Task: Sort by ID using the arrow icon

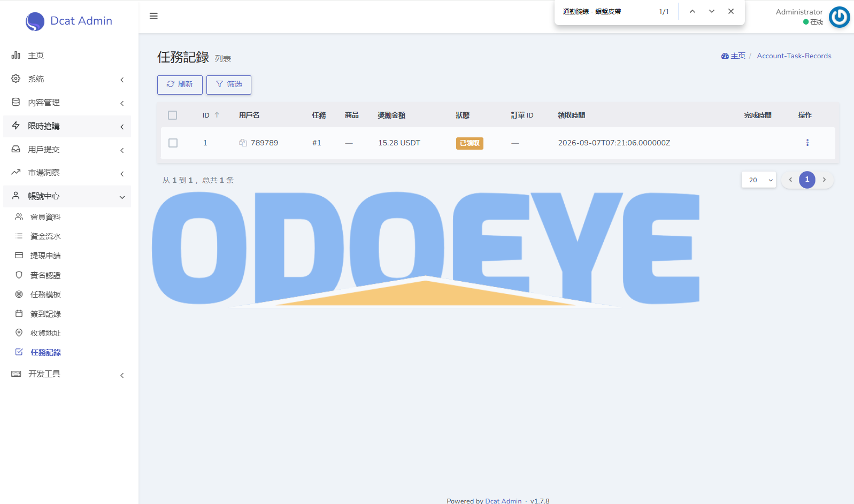Action: pyautogui.click(x=217, y=115)
